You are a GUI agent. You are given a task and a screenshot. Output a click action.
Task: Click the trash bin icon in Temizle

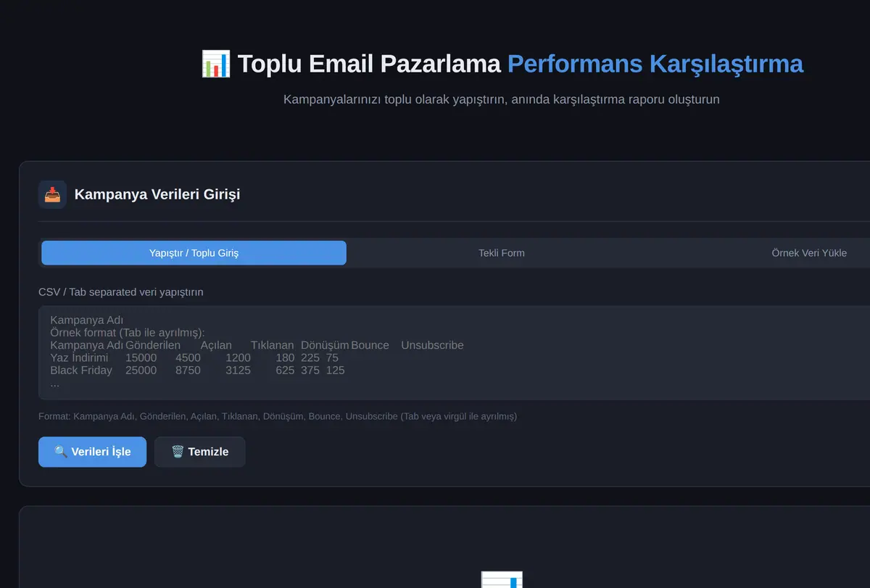[x=178, y=452]
